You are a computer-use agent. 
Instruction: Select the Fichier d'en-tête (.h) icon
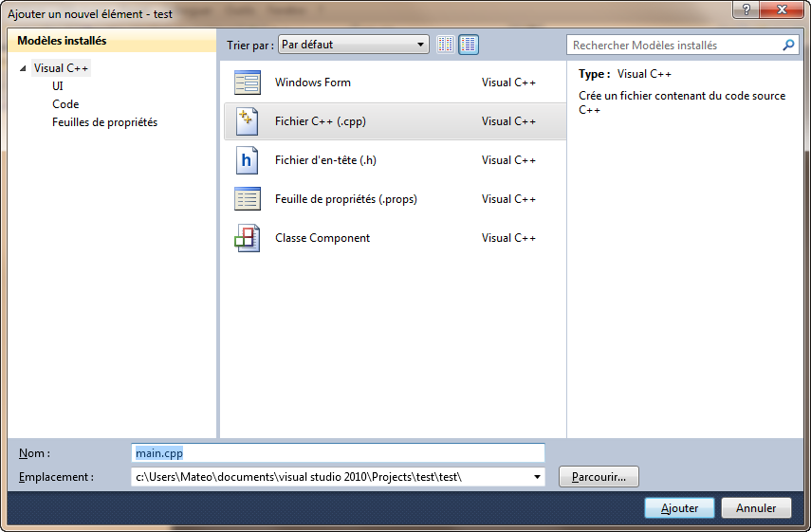[247, 160]
